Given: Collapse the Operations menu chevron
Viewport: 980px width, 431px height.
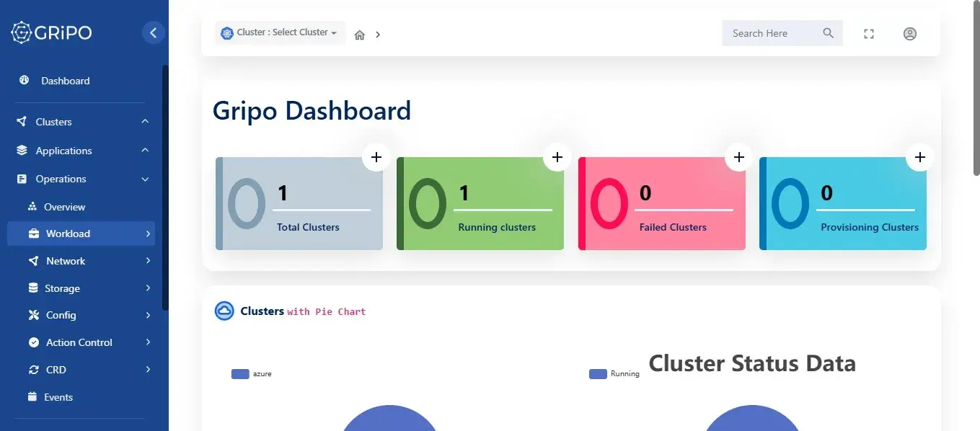Looking at the screenshot, I should [145, 179].
